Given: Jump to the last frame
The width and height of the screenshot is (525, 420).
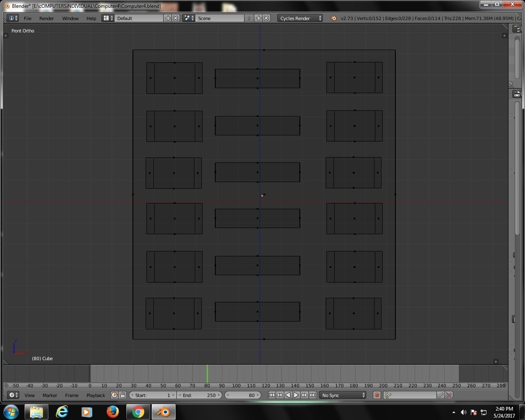Looking at the screenshot, I should point(313,395).
